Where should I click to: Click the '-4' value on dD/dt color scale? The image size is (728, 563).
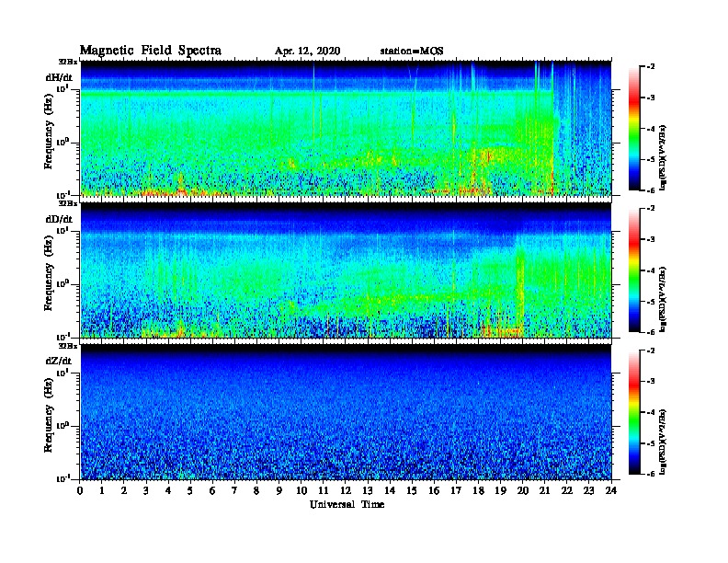[x=651, y=270]
